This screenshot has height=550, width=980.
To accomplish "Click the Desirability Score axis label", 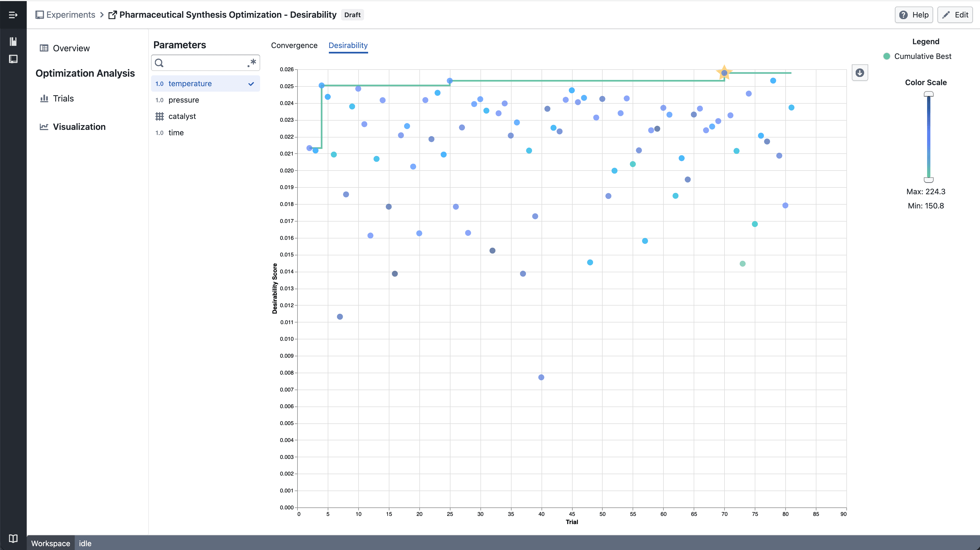I will click(x=275, y=289).
